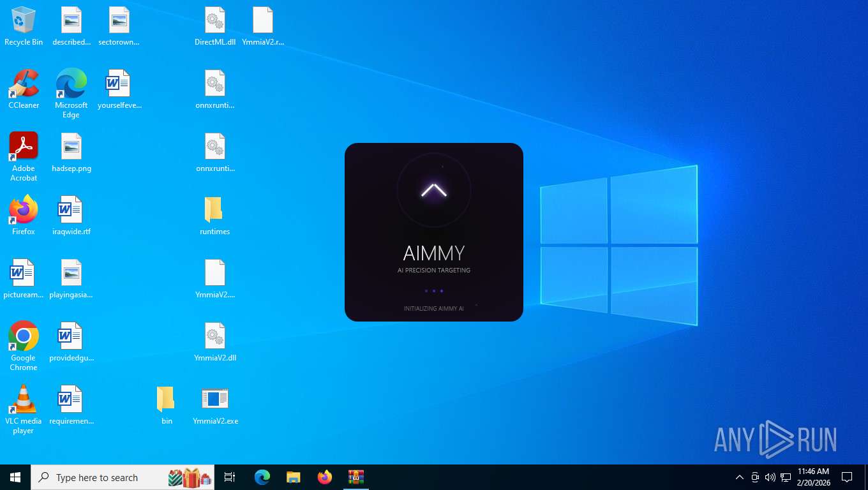Click the Aimmy splash chevron logo
Viewport: 868px width, 490px height.
point(434,190)
